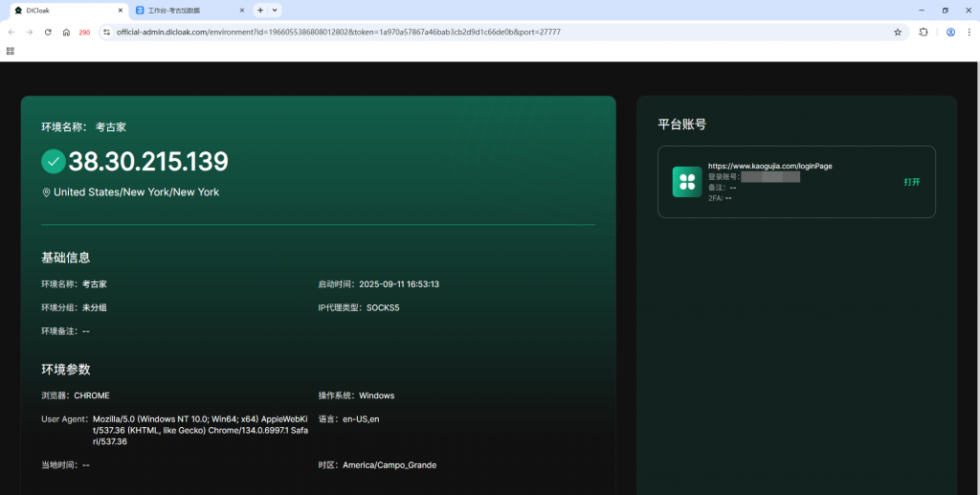Open the browser profile icon

tap(950, 32)
